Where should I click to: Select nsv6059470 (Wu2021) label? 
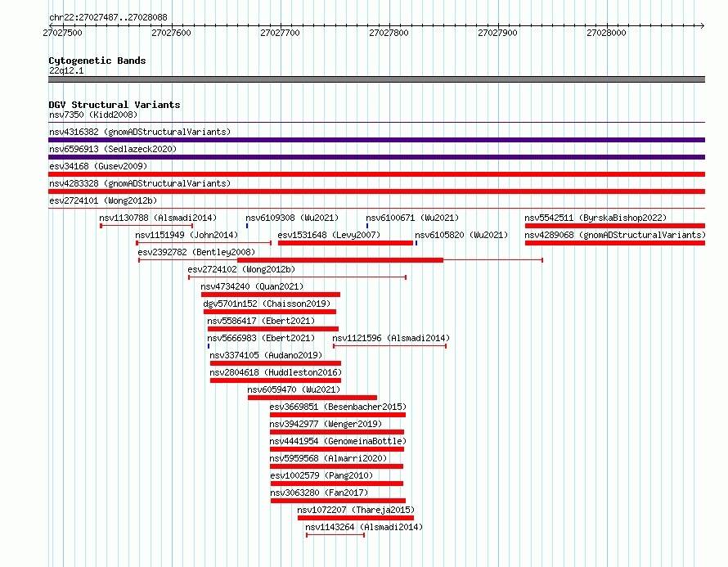tap(294, 389)
